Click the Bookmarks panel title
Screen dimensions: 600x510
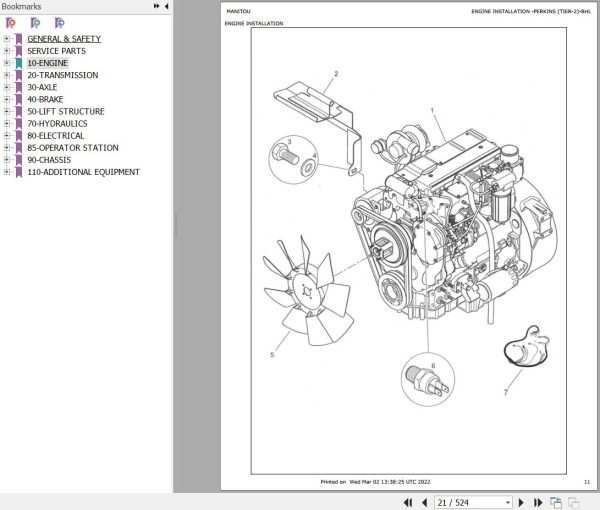[x=21, y=6]
